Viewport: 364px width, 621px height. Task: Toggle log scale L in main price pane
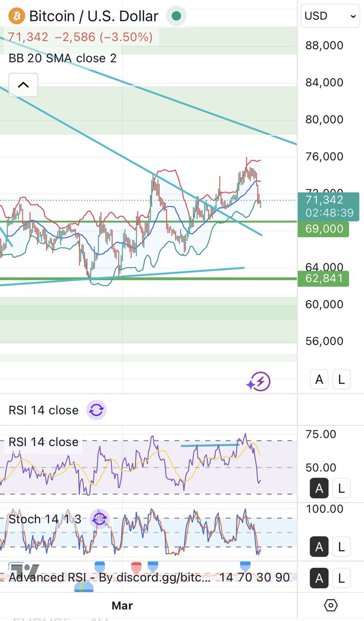[x=341, y=379]
